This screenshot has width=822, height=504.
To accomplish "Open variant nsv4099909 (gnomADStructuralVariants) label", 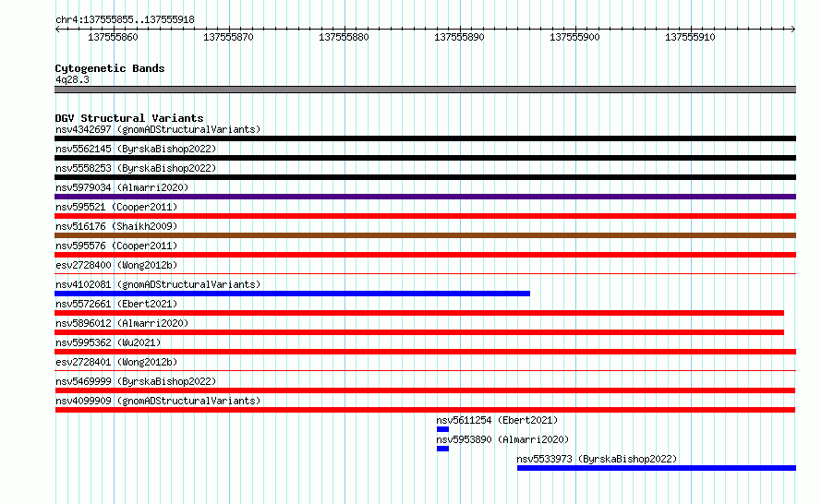I will [158, 401].
